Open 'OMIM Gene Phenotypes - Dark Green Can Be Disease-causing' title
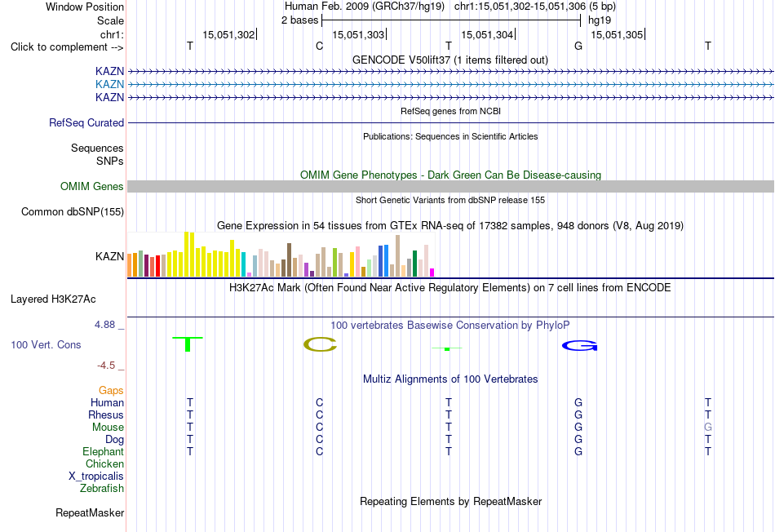The image size is (775, 532). [450, 175]
